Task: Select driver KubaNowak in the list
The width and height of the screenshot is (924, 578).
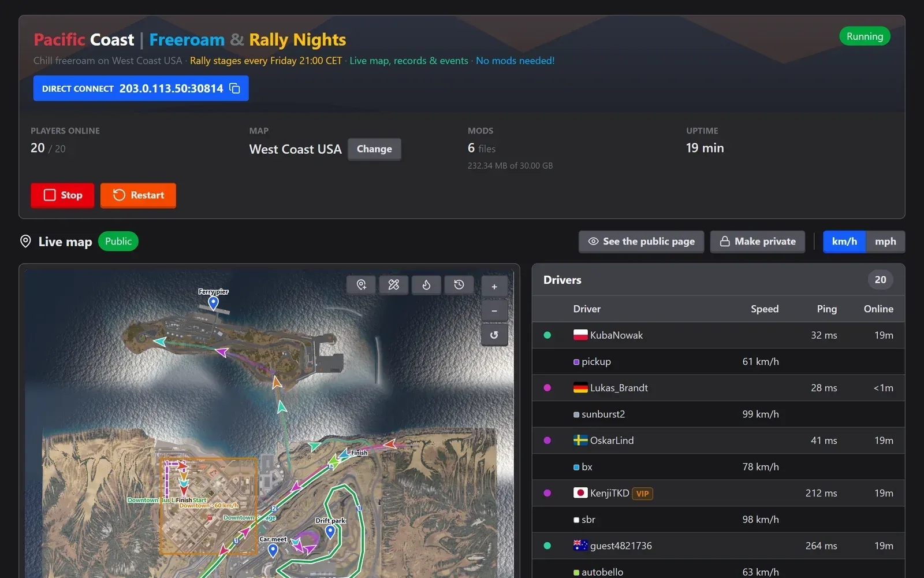Action: 718,335
